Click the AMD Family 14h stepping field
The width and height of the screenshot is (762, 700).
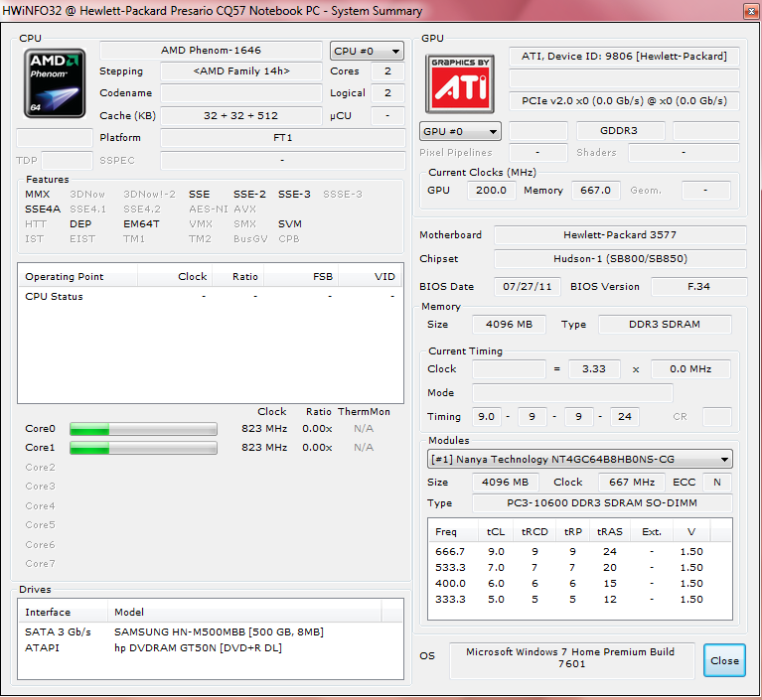[241, 70]
